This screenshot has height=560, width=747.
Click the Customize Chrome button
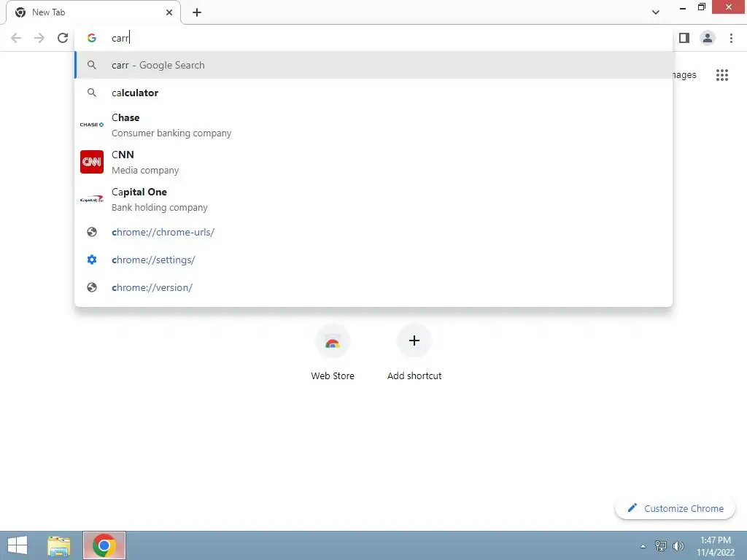pyautogui.click(x=675, y=508)
